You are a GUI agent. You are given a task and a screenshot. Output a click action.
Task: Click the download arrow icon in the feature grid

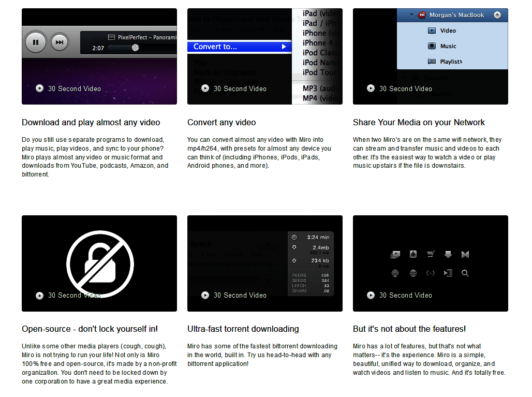click(x=448, y=254)
